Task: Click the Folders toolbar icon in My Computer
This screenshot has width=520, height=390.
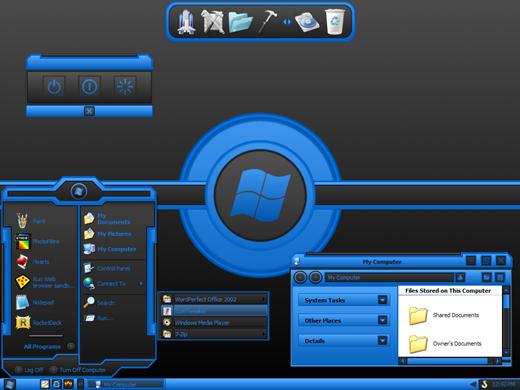Action: 487,277
